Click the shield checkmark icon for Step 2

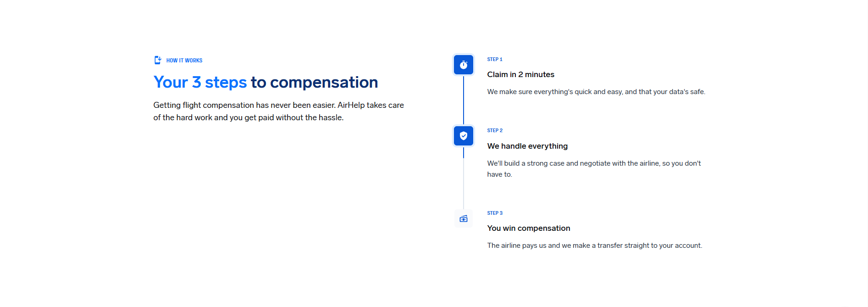(463, 136)
